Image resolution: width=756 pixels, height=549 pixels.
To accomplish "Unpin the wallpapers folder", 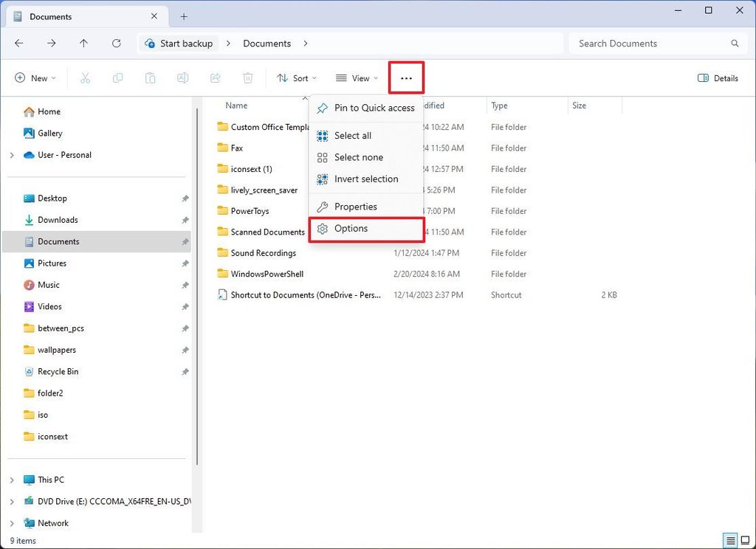I will 185,349.
